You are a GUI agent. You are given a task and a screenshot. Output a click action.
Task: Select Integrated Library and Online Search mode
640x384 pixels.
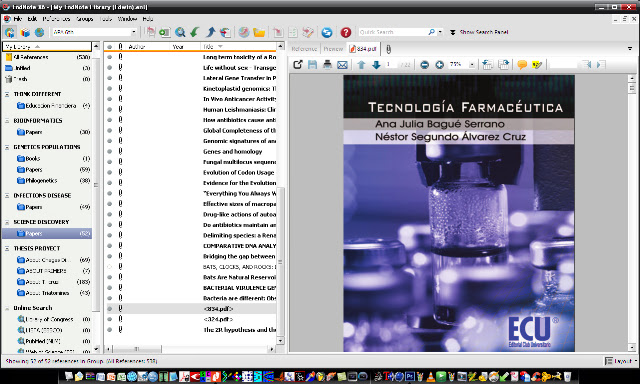(10, 32)
